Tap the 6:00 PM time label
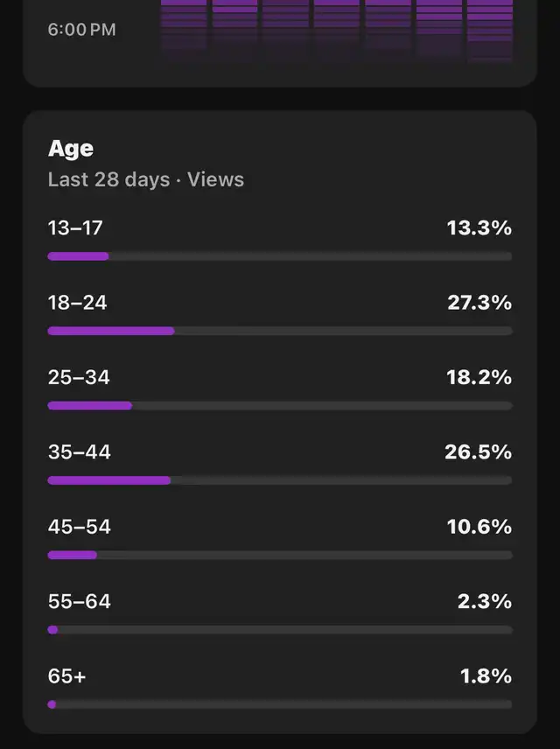The height and width of the screenshot is (749, 560). 81,30
